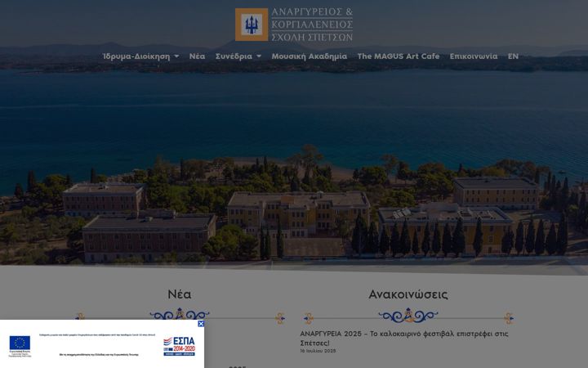Expand the Ίδρυμα-Διοίκηση dropdown arrow
Viewport: 588px width, 368px height.
tap(176, 56)
